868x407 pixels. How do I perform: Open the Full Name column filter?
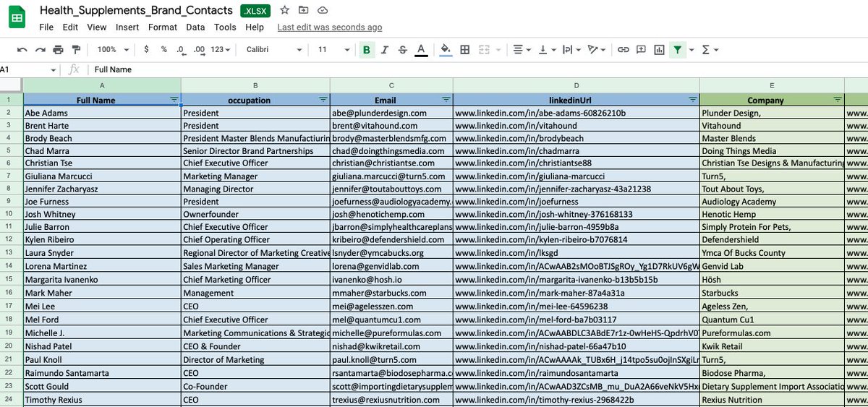(174, 100)
